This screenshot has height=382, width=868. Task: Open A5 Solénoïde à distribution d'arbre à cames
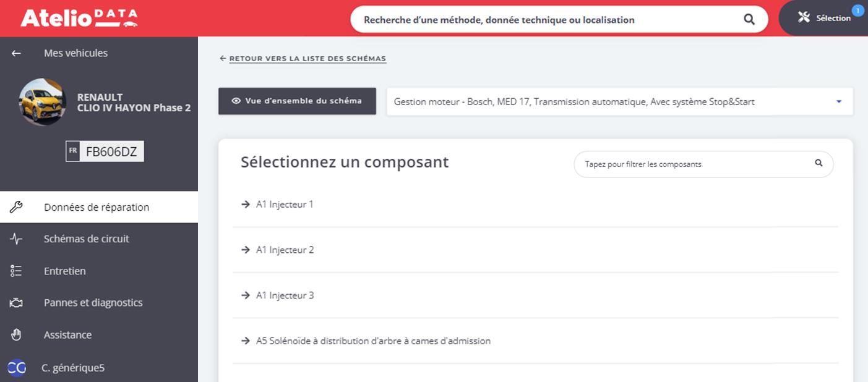coord(373,341)
